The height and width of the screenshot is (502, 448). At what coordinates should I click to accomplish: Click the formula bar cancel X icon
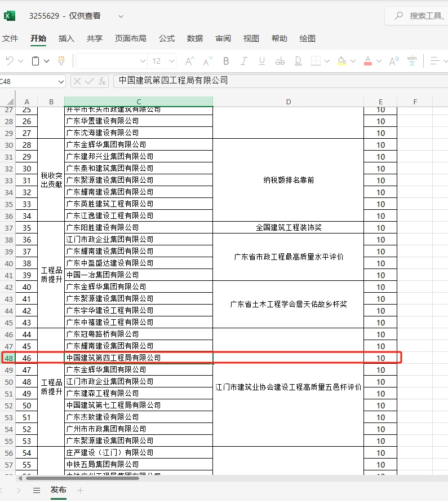point(77,81)
